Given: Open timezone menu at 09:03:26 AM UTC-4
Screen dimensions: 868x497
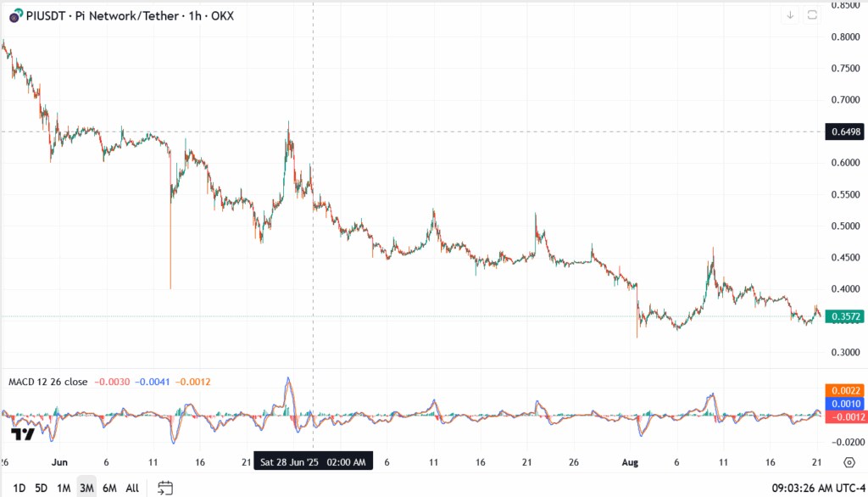Looking at the screenshot, I should pyautogui.click(x=818, y=489).
